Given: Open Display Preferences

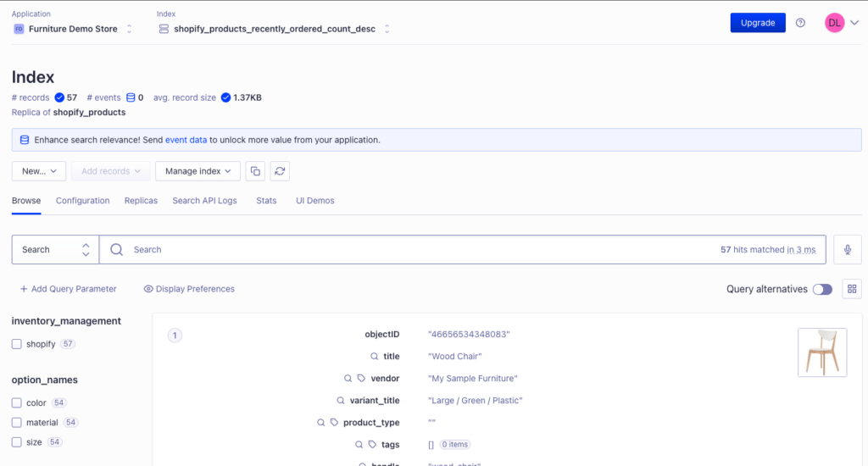Looking at the screenshot, I should click(x=189, y=289).
